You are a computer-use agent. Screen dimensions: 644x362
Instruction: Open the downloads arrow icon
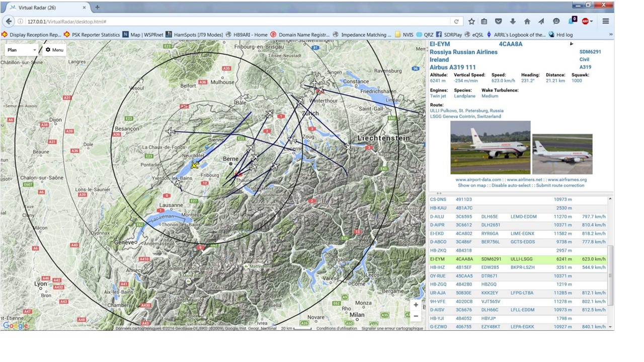point(513,22)
